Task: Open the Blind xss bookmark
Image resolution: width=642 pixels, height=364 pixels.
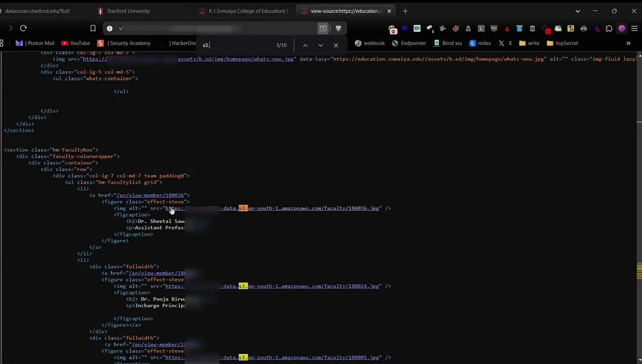Action: coord(448,43)
